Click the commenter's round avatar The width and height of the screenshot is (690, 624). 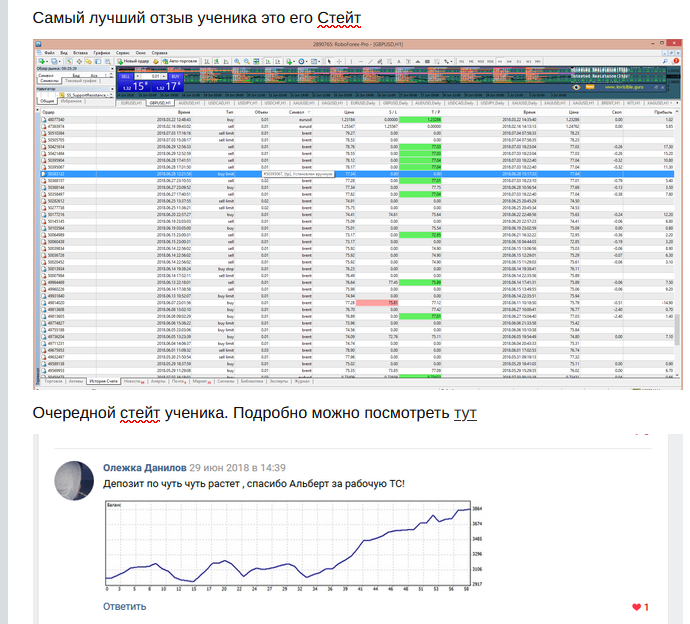pyautogui.click(x=74, y=481)
